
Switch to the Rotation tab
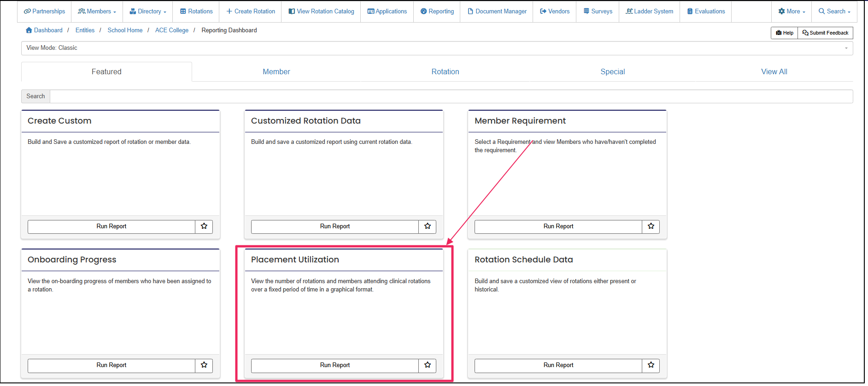pyautogui.click(x=445, y=71)
